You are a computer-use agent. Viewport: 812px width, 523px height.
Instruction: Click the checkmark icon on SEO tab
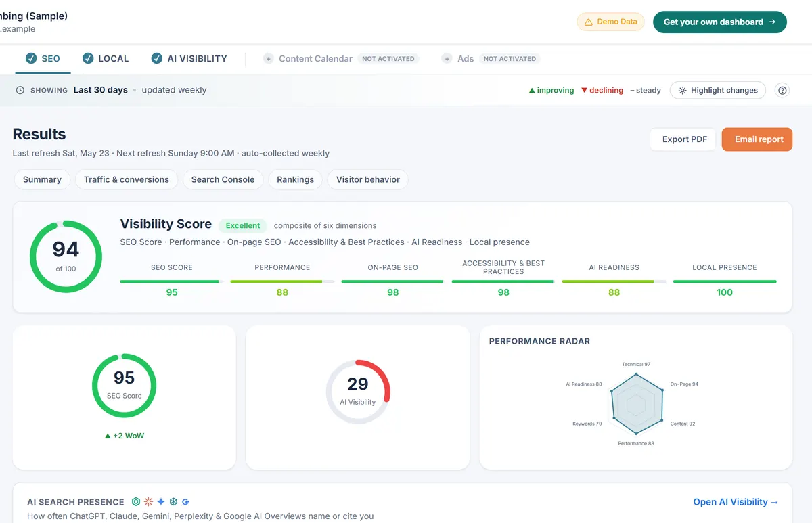(31, 59)
